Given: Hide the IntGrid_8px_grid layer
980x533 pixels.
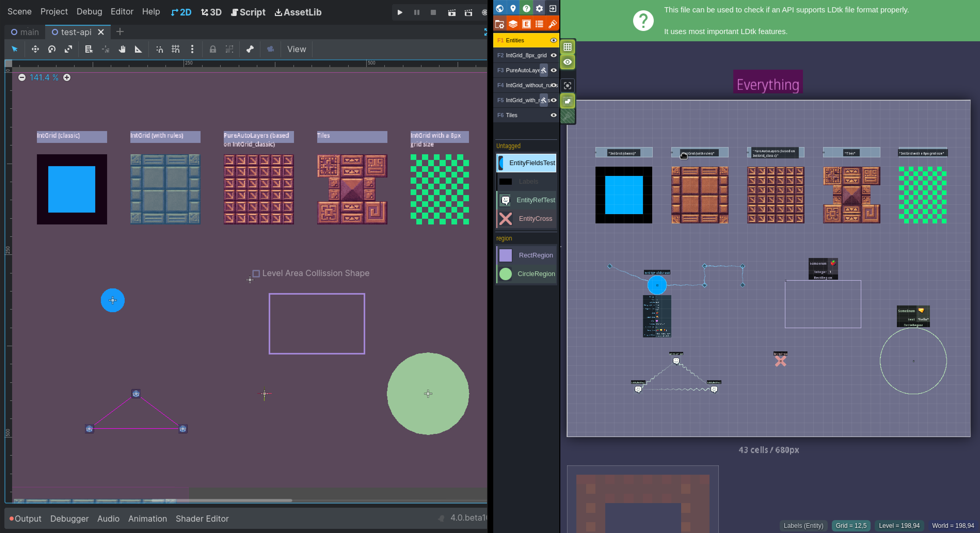Looking at the screenshot, I should click(x=554, y=55).
